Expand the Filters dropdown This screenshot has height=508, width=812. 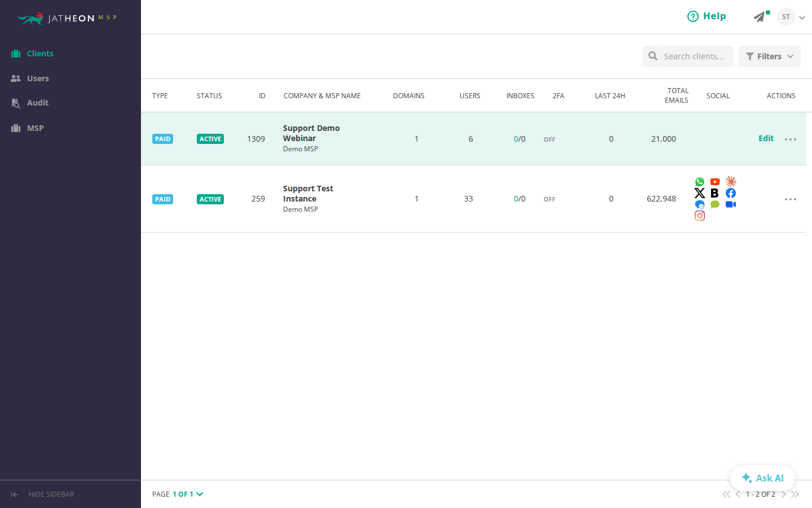[770, 56]
